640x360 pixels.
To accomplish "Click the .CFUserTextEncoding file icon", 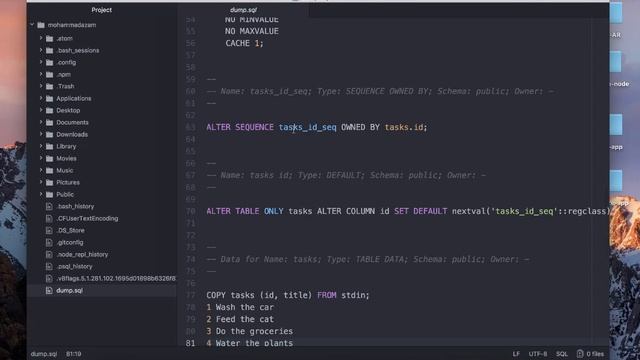I will (49, 218).
